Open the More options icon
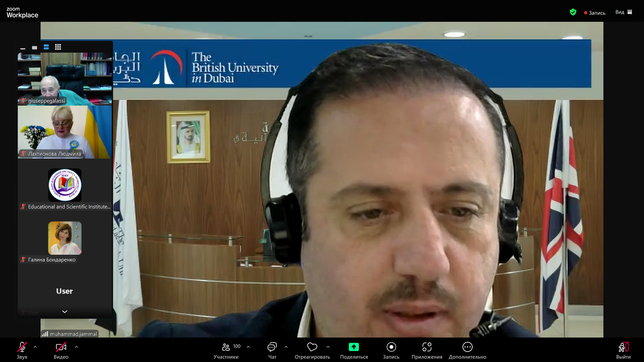 pyautogui.click(x=467, y=347)
